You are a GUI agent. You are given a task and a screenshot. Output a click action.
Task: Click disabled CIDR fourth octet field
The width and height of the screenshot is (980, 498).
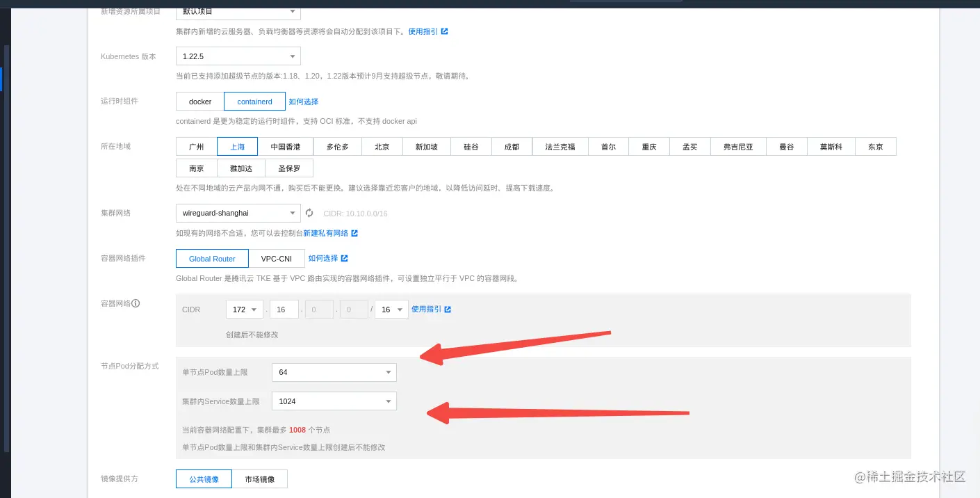(x=354, y=310)
